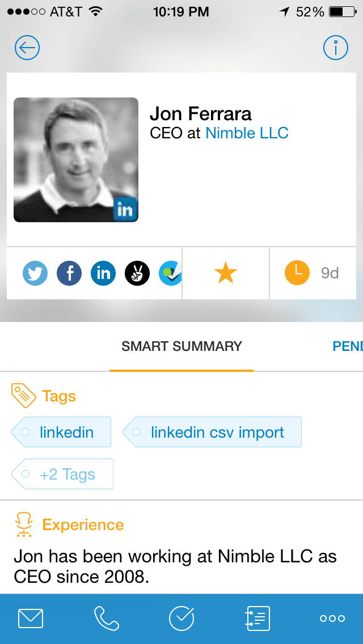Open the LinkedIn social profile icon
Image resolution: width=363 pixels, height=644 pixels.
(103, 273)
